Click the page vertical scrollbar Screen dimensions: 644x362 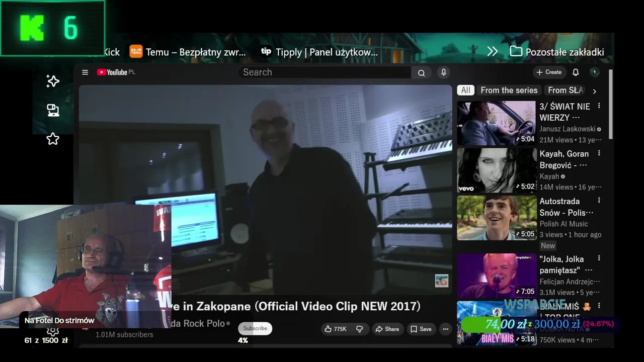tap(611, 104)
